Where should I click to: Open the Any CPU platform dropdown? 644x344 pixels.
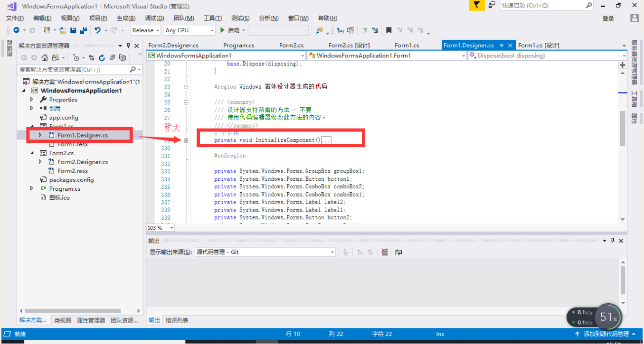189,30
